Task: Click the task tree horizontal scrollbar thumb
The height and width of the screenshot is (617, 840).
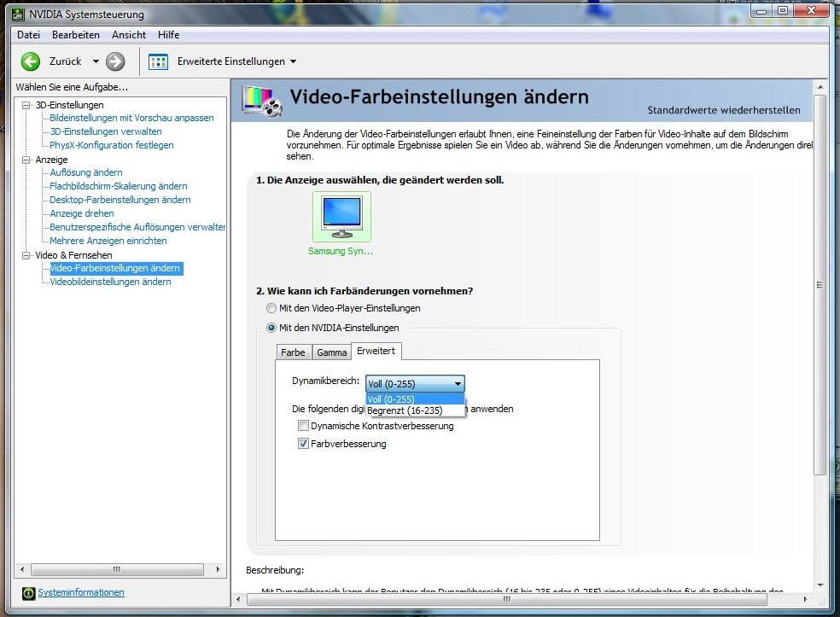Action: [x=117, y=569]
